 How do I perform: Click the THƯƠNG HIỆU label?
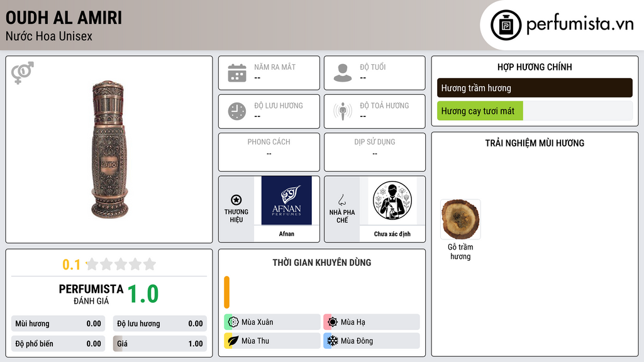point(236,216)
